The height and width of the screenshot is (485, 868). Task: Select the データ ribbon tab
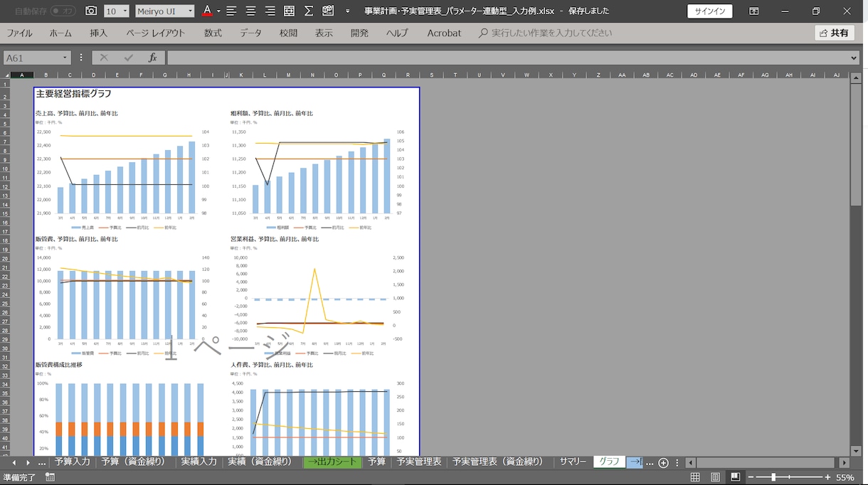[250, 33]
